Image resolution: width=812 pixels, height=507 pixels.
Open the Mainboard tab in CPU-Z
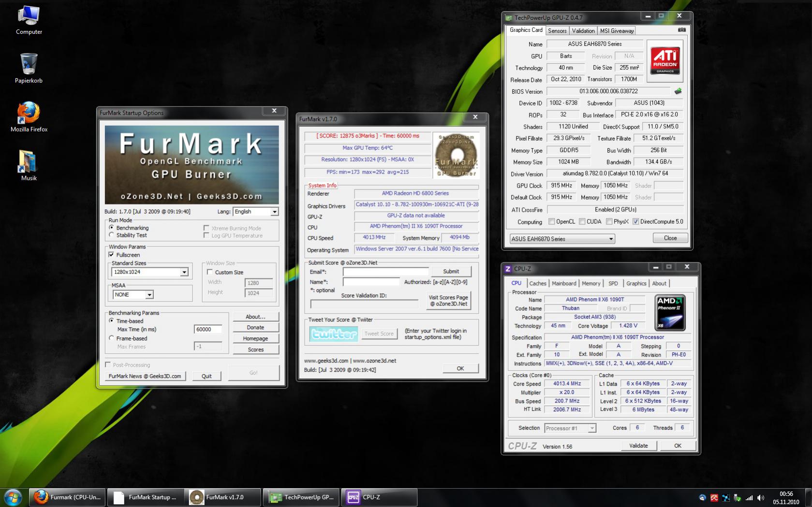coord(564,284)
